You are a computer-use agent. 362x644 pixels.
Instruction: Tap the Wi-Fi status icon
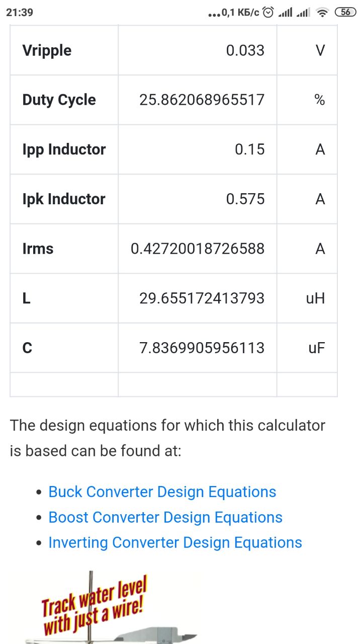click(322, 13)
